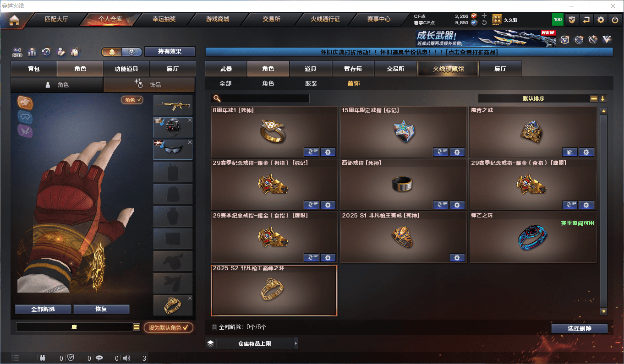Go to the home lobby icon
The height and width of the screenshot is (364, 624).
click(x=14, y=20)
